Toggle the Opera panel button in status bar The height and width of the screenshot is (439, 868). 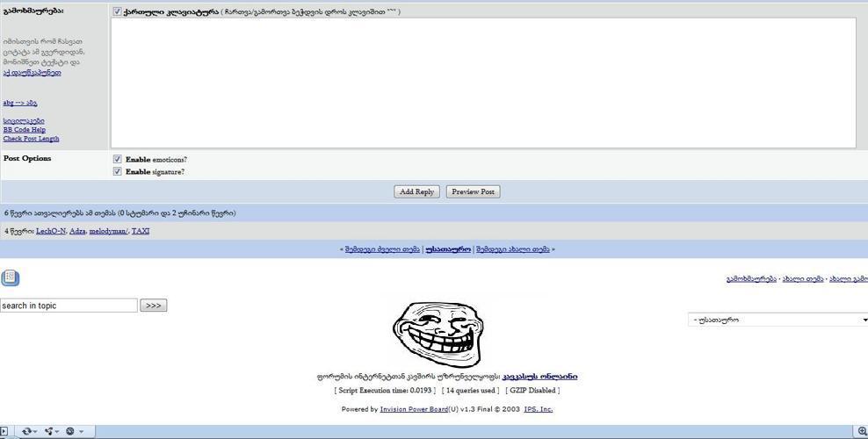tap(4, 431)
